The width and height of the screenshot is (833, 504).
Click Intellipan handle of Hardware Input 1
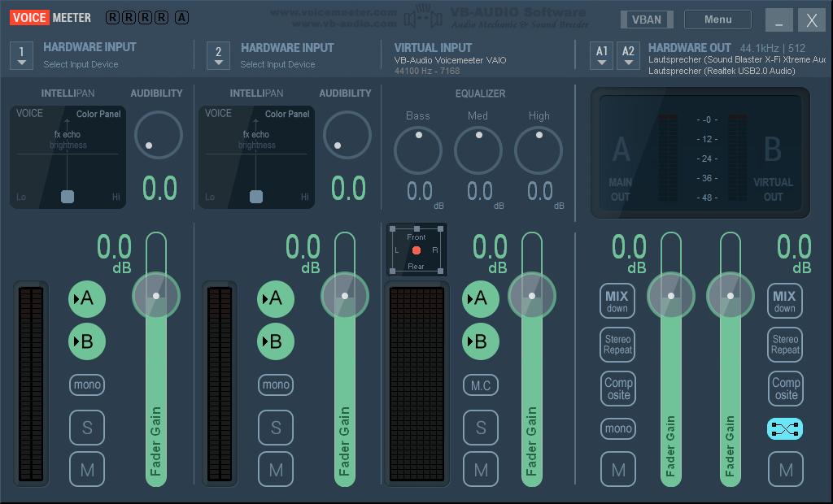click(x=68, y=197)
